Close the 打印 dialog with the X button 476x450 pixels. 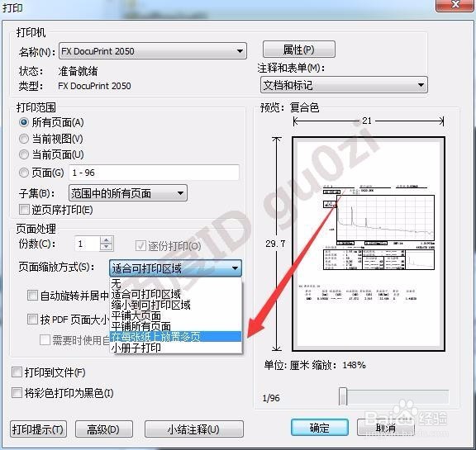455,5
